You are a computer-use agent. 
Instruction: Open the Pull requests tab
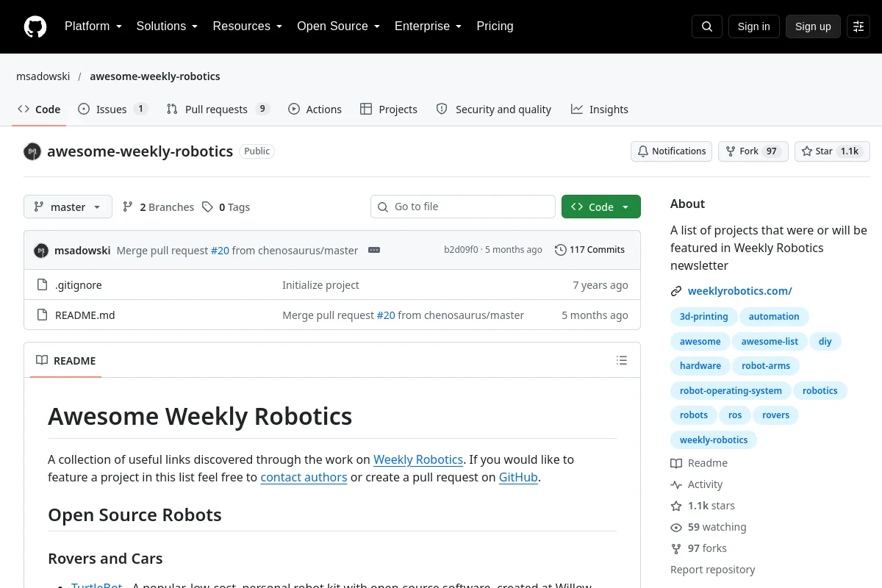pos(218,110)
